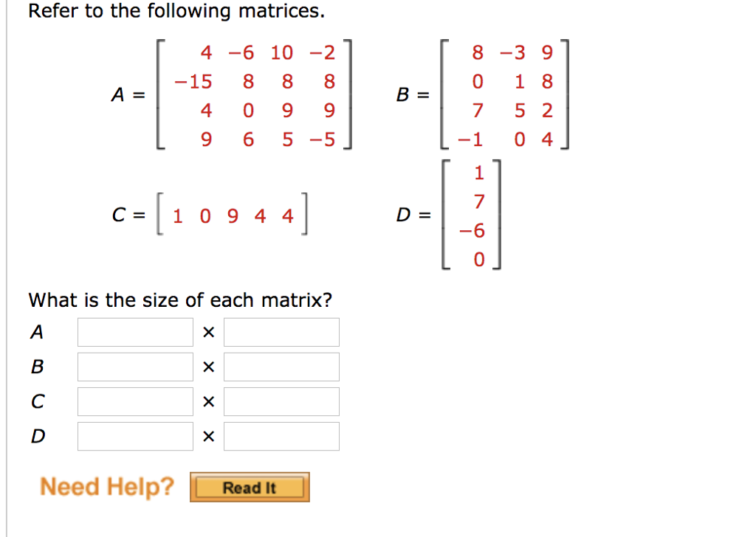Click the letter B beside its answer boxes
This screenshot has width=756, height=537.
pyautogui.click(x=38, y=367)
